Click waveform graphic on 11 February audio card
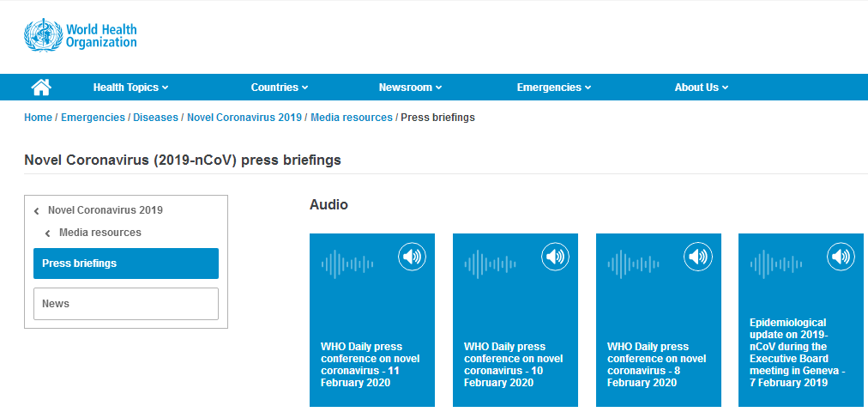The height and width of the screenshot is (412, 868). pyautogui.click(x=347, y=264)
